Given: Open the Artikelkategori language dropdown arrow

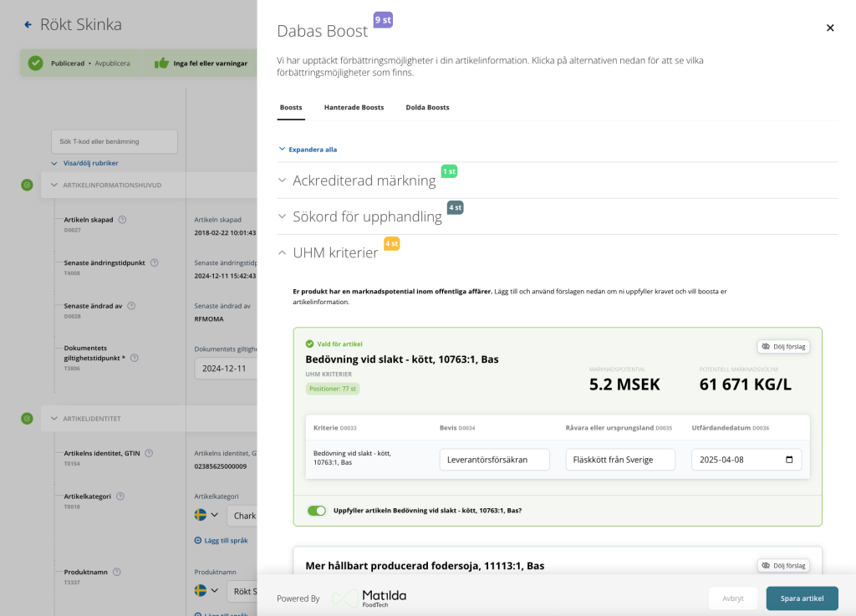Looking at the screenshot, I should [215, 515].
